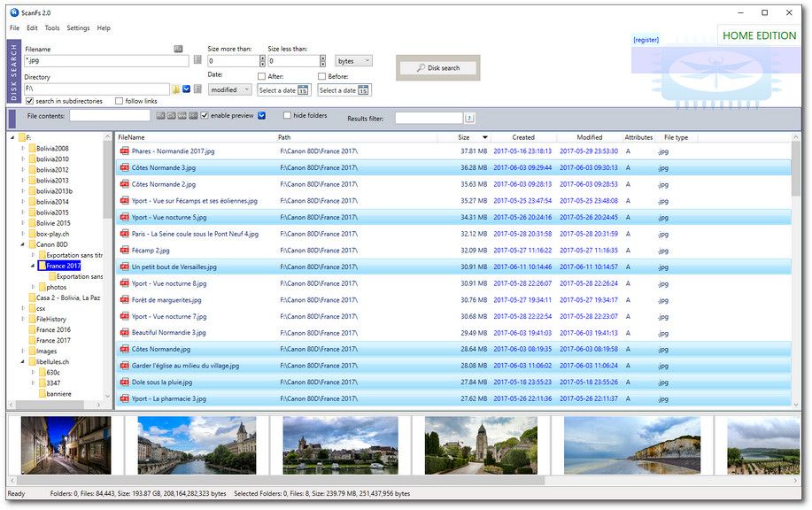Click the jpg icon of Dole sous la pluie.jpg
This screenshot has height=510, width=812.
point(124,382)
